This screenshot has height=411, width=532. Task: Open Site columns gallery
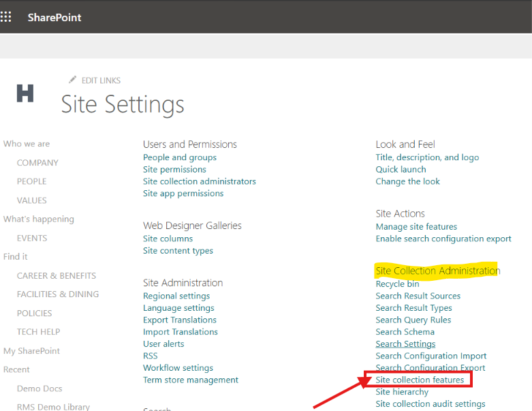click(168, 239)
